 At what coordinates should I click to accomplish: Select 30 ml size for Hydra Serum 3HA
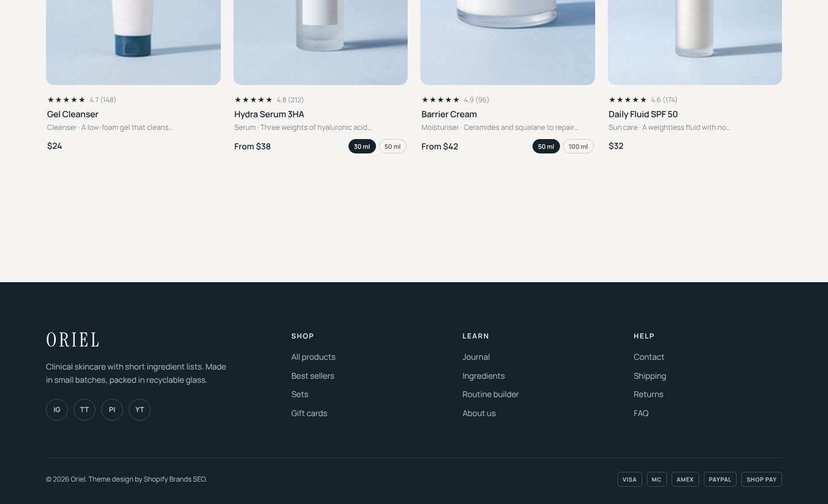pos(362,147)
